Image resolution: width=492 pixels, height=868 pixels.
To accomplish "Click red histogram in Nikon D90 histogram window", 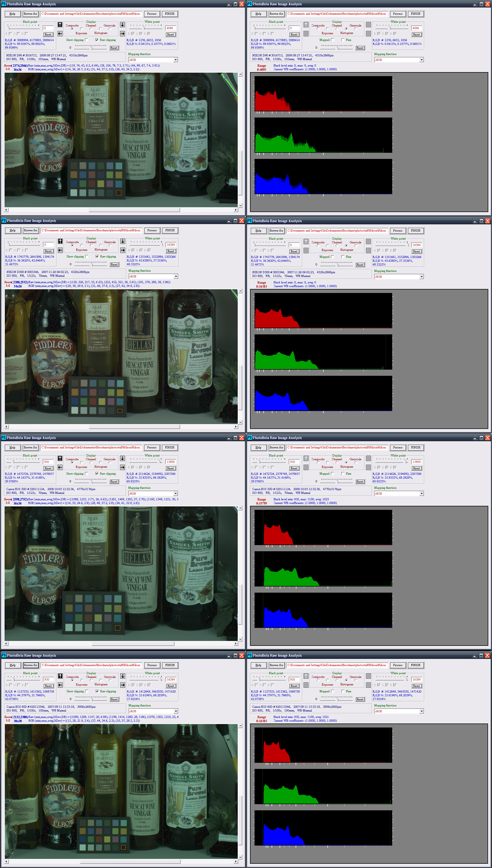I will [323, 94].
